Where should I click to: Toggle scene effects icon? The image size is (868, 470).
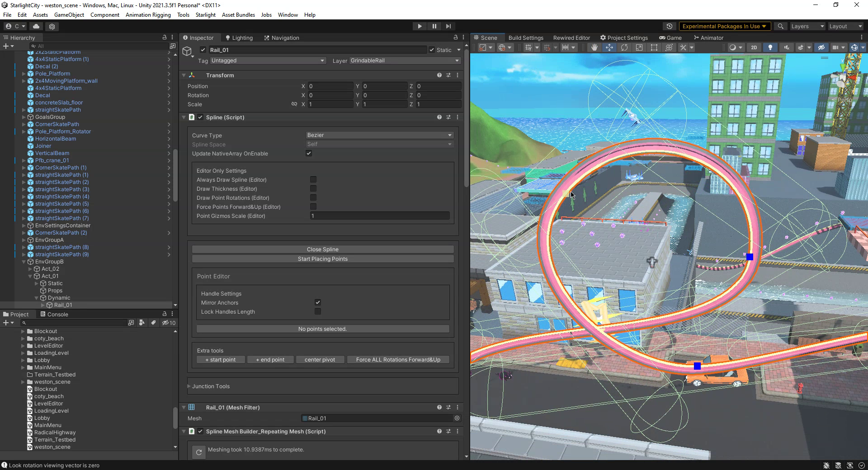pyautogui.click(x=800, y=47)
